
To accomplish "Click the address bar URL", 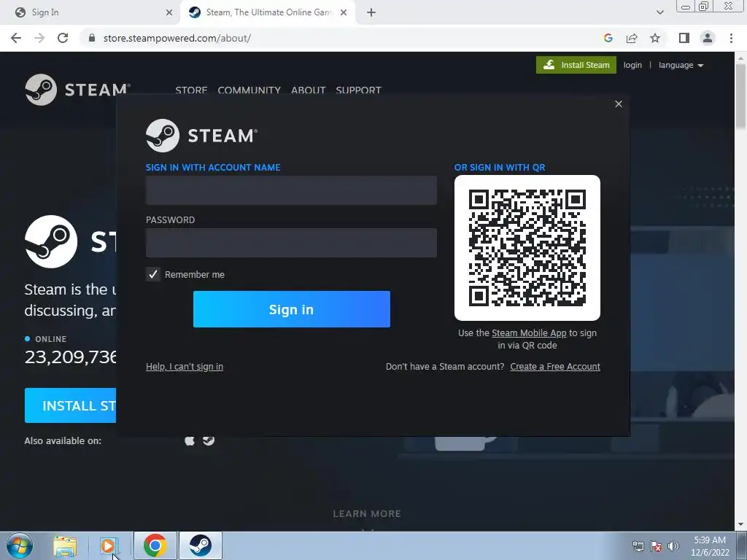I will (x=177, y=38).
